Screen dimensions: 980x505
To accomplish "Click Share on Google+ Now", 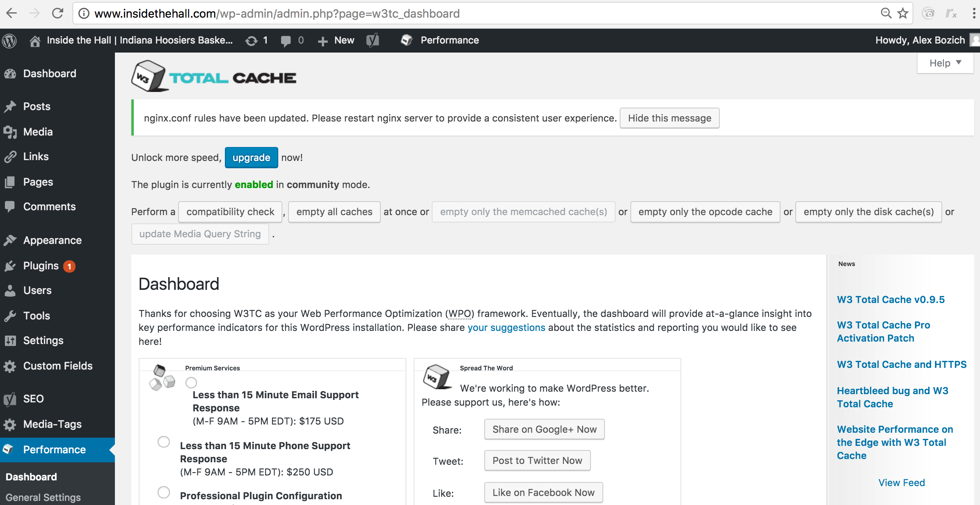I will tap(544, 429).
